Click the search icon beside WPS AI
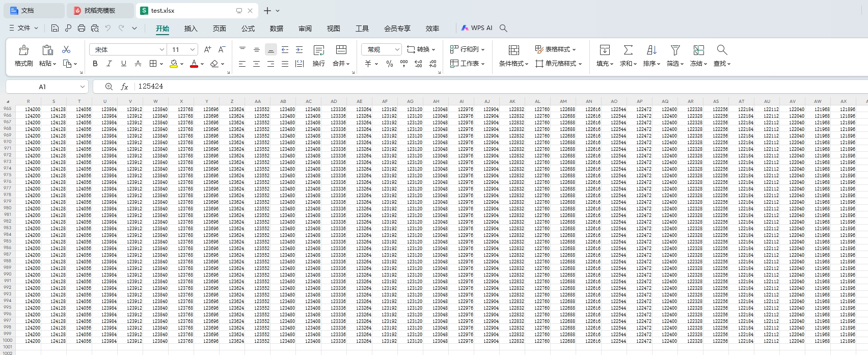This screenshot has width=868, height=355. coord(503,28)
